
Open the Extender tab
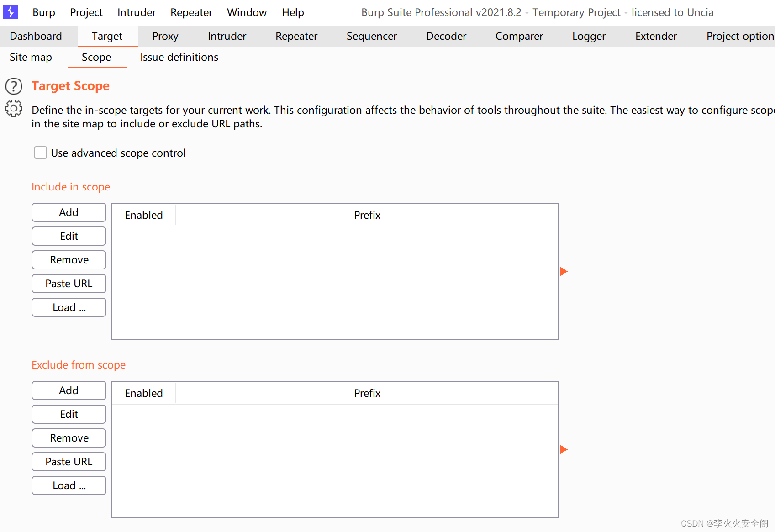(656, 36)
